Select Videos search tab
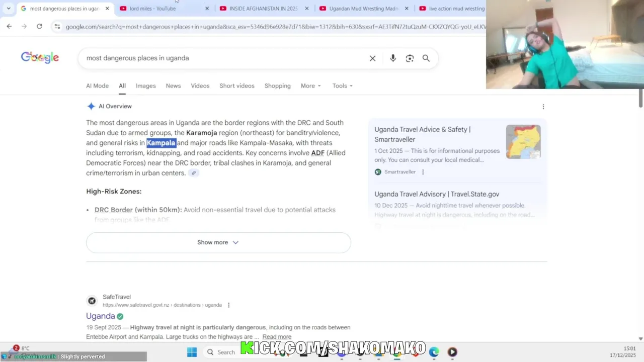This screenshot has height=362, width=644. click(200, 86)
